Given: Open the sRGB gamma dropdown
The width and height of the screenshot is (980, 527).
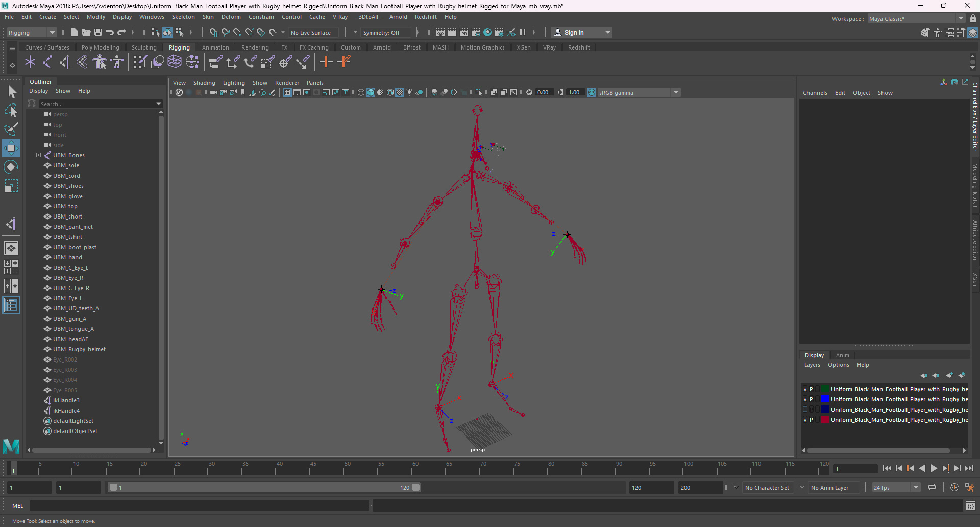Looking at the screenshot, I should (639, 92).
